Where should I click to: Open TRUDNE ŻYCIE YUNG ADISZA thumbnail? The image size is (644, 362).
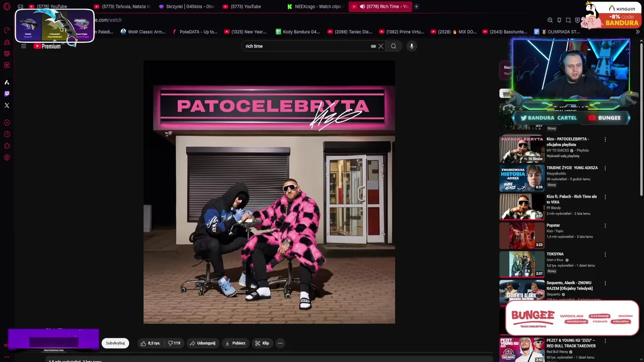pos(522,177)
